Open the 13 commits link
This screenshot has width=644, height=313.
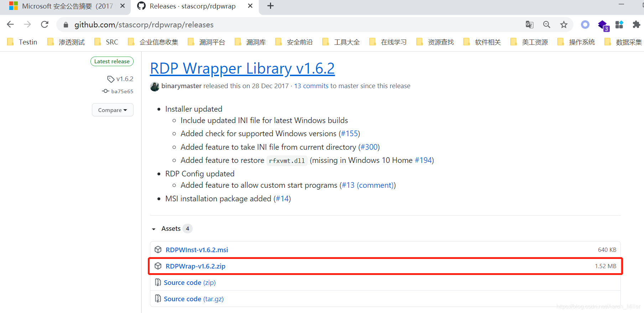pyautogui.click(x=311, y=86)
